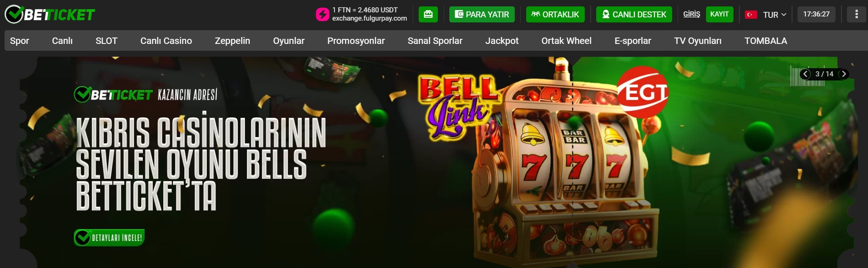This screenshot has width=868, height=268.
Task: Click the EGT logo on banner
Action: tap(643, 92)
